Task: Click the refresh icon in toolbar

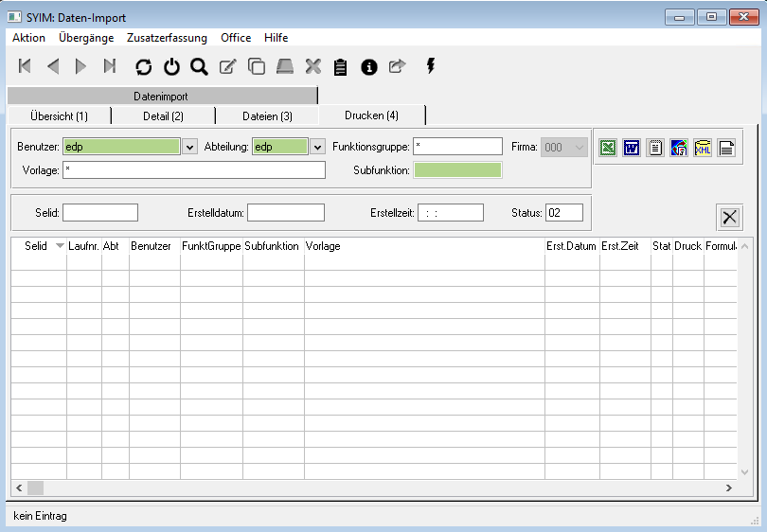Action: tap(143, 66)
